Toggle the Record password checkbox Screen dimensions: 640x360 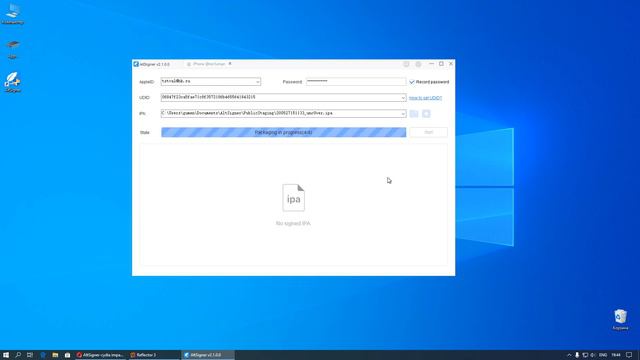412,82
